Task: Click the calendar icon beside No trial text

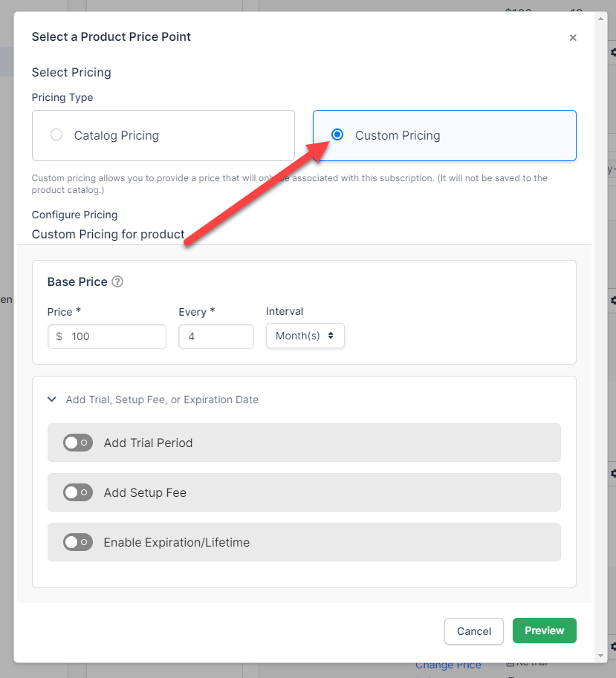Action: (x=510, y=662)
